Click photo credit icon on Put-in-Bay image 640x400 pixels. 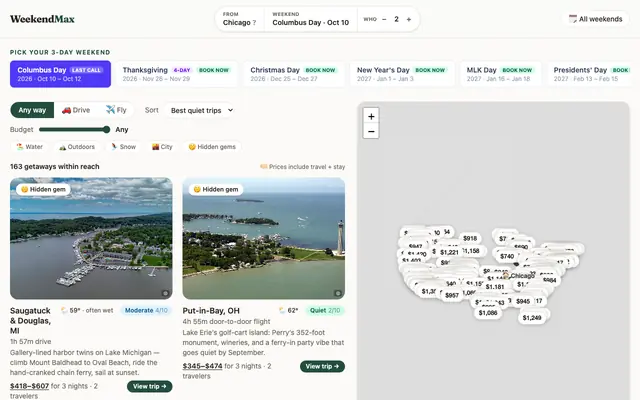pyautogui.click(x=338, y=293)
